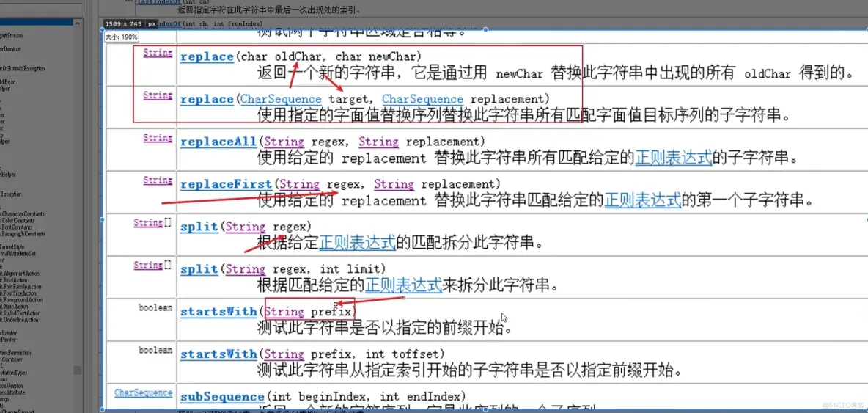
Task: Select FontFamilyAction entry in class list
Action: coord(21,287)
